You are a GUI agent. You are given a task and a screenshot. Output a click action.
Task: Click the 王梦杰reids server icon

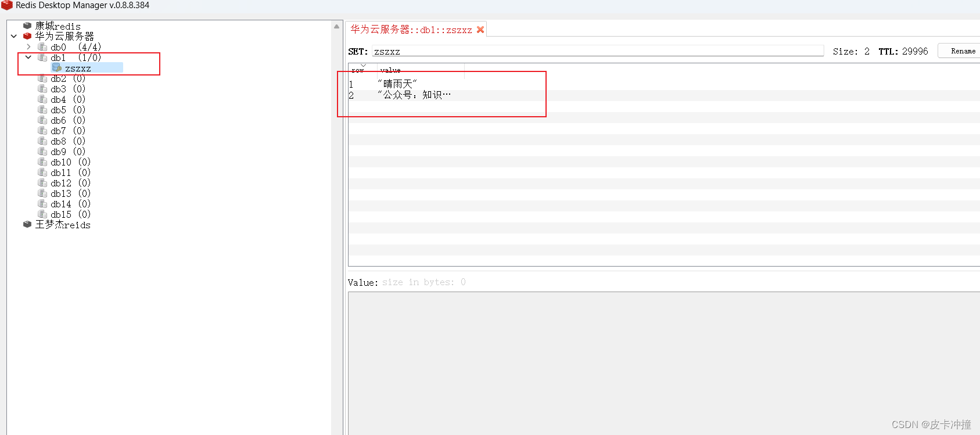coord(27,224)
